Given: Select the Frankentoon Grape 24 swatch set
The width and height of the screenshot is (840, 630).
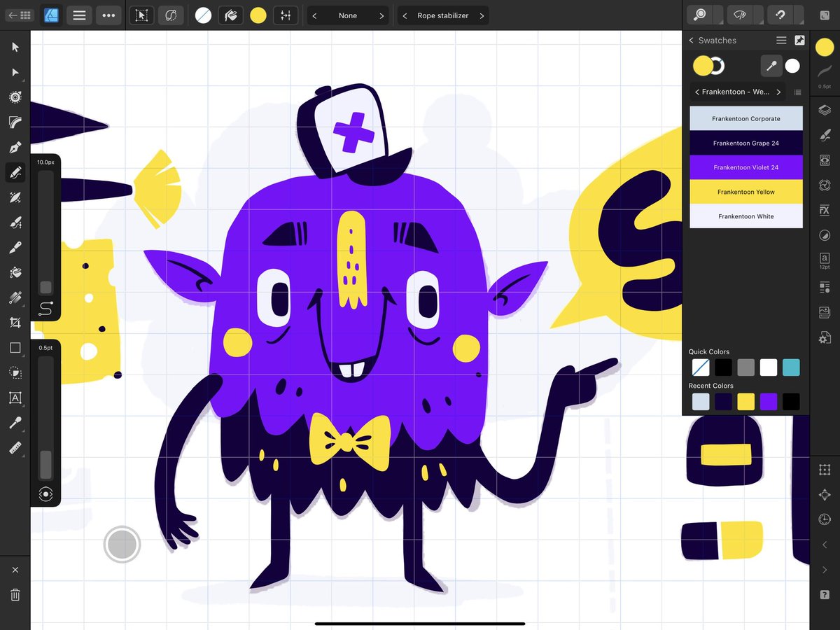Looking at the screenshot, I should [x=745, y=143].
